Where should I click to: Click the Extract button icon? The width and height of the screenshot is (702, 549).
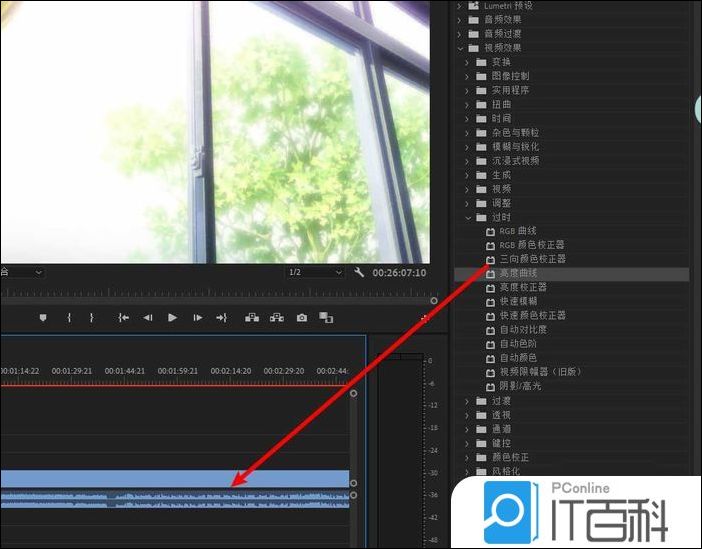(x=277, y=317)
